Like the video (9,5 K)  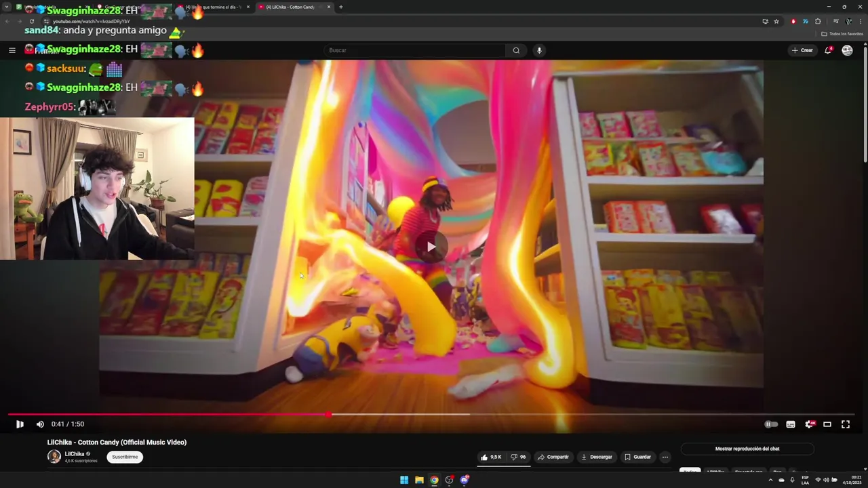pyautogui.click(x=491, y=457)
